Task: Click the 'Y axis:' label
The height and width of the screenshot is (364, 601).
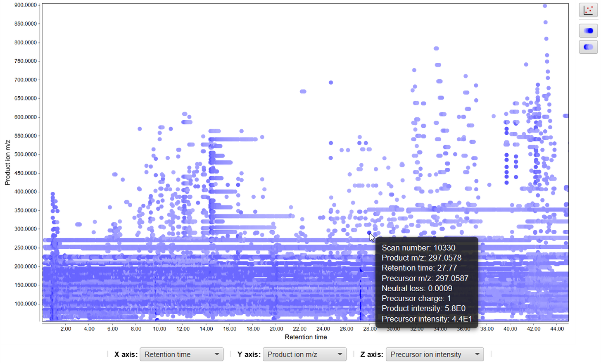Action: coord(249,354)
